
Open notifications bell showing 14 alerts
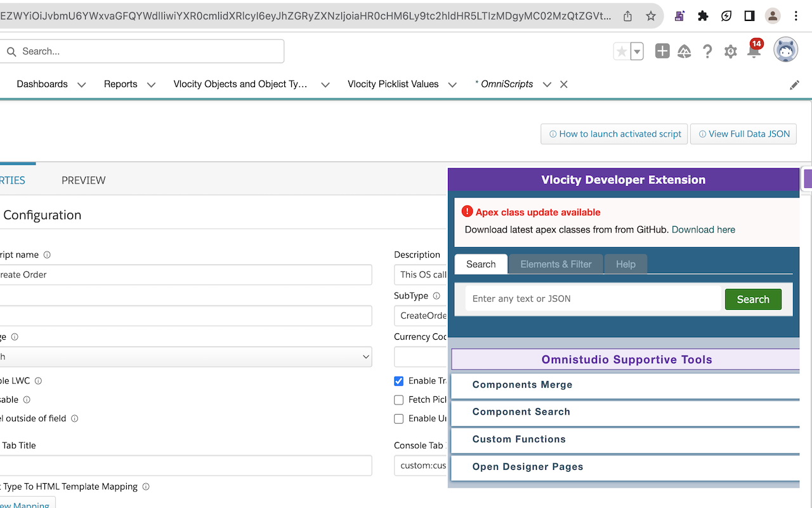click(754, 51)
